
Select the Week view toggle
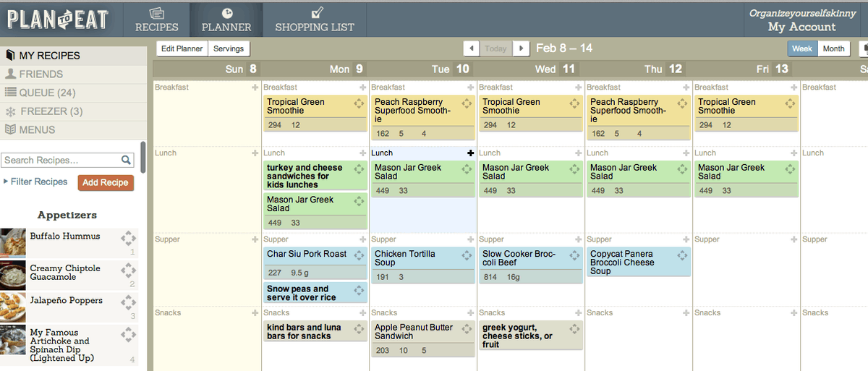[802, 48]
